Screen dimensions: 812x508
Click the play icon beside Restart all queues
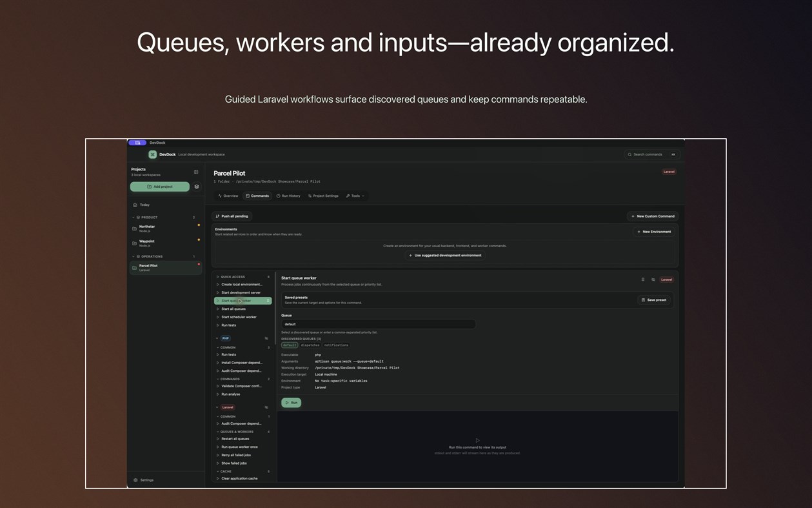(218, 439)
